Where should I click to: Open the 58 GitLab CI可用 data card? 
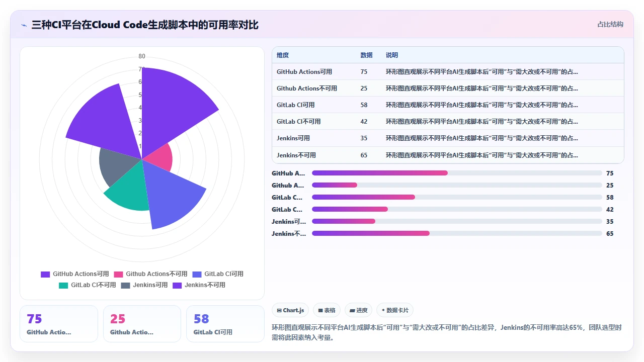pos(225,324)
